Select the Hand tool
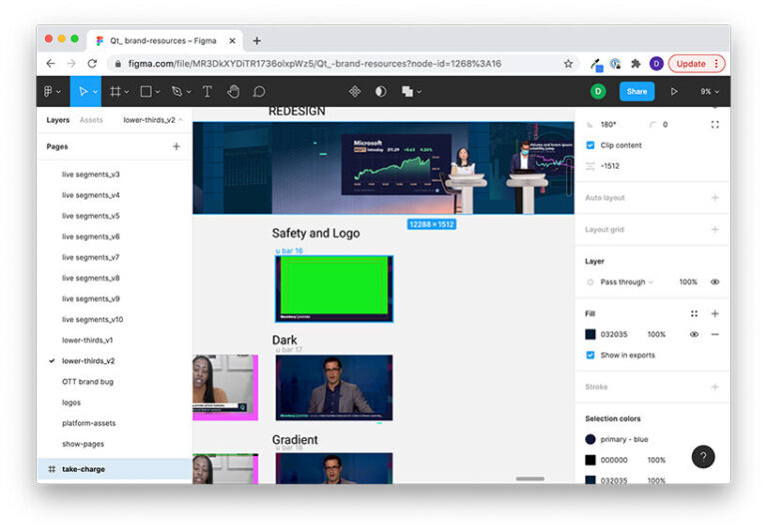This screenshot has height=532, width=767. tap(233, 91)
